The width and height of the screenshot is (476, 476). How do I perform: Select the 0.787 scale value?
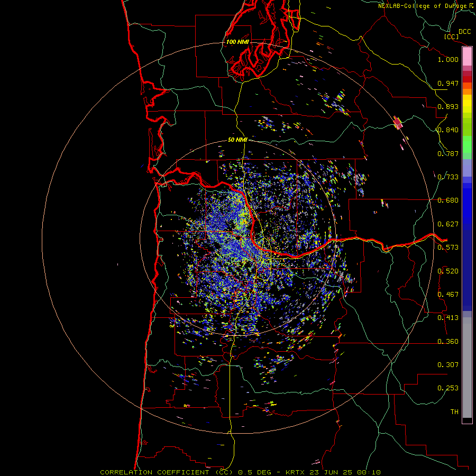point(448,153)
